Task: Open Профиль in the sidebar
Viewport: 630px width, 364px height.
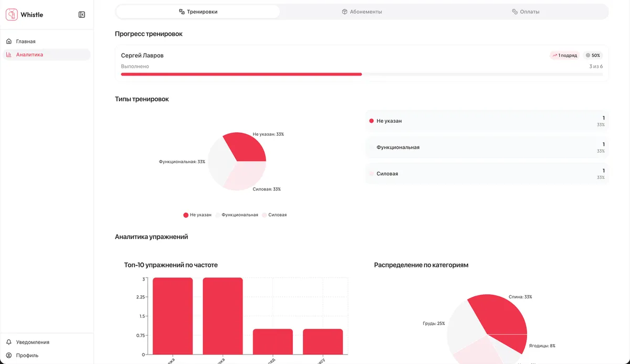Action: point(47,355)
